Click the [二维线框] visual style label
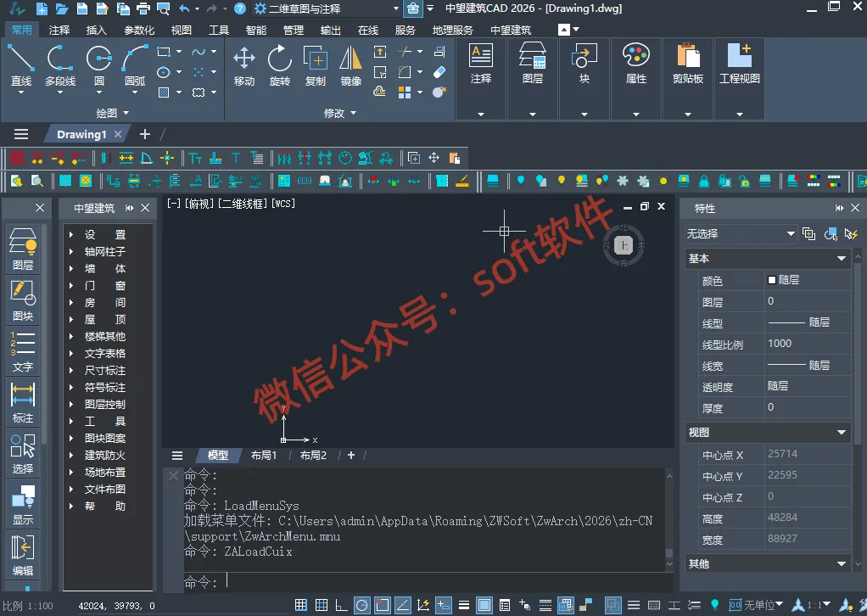 click(x=243, y=204)
